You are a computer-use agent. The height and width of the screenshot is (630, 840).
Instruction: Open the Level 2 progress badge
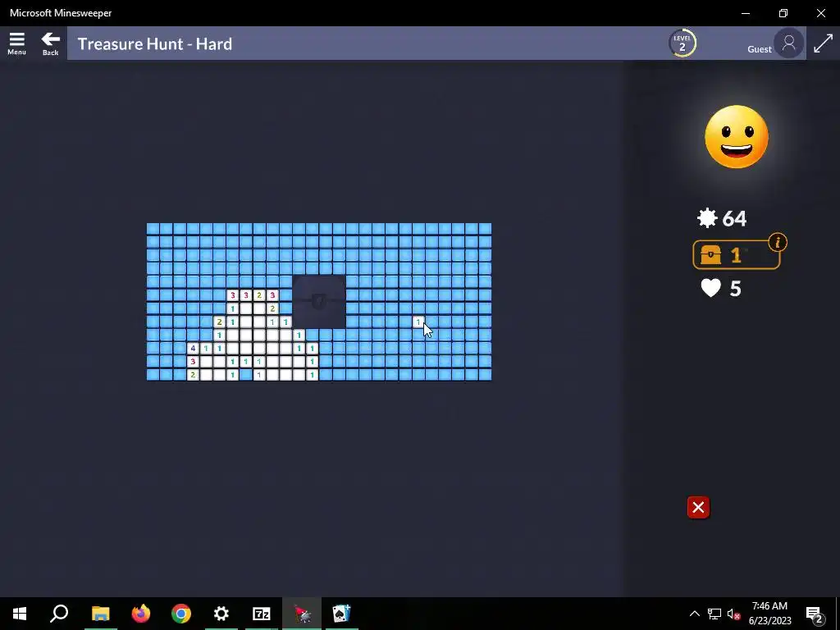click(682, 43)
